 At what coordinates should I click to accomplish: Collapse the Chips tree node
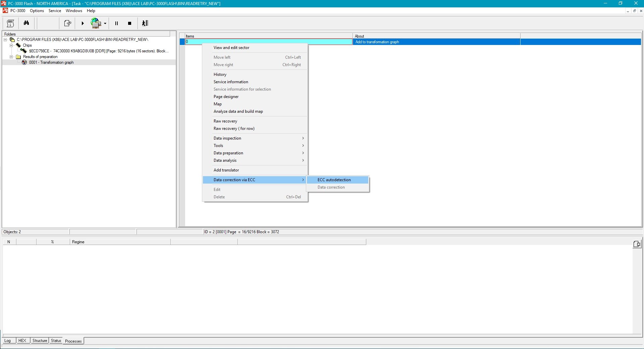(11, 45)
